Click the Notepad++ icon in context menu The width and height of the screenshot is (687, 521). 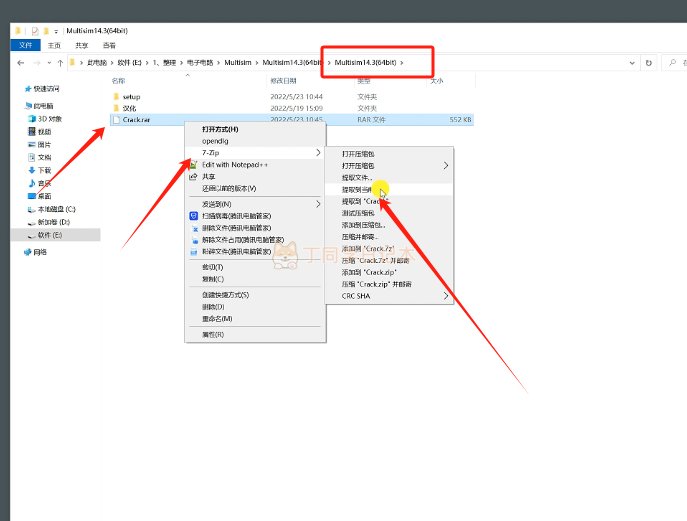tap(193, 165)
